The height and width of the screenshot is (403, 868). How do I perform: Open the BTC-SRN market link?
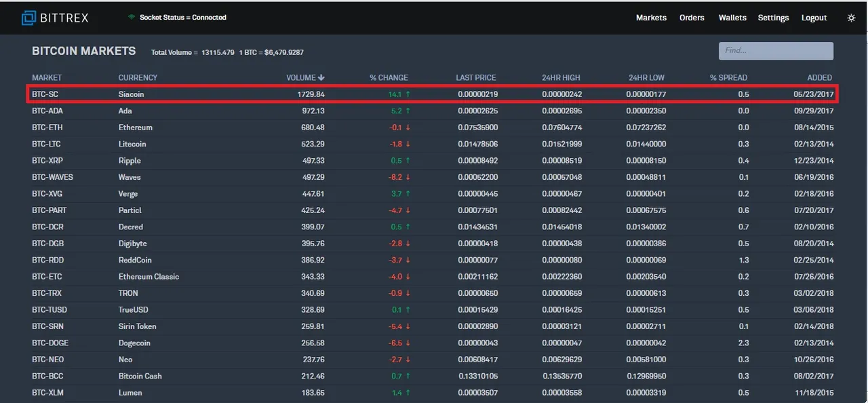[47, 326]
